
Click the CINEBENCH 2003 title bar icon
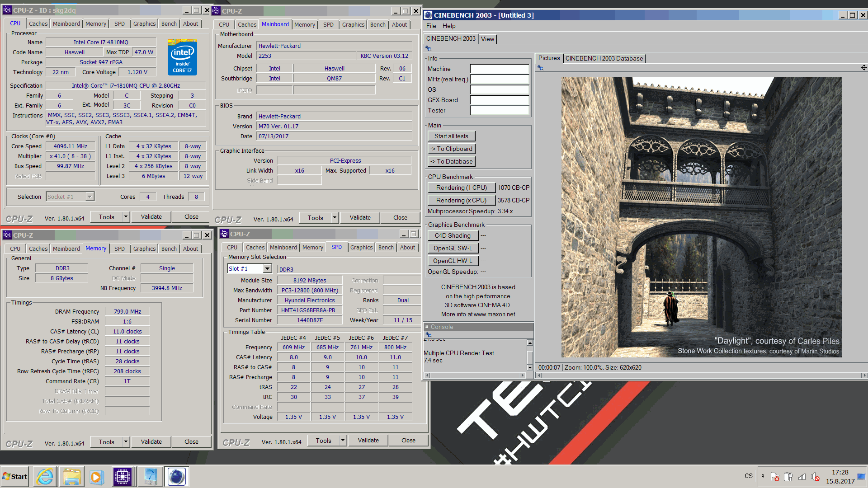coord(428,15)
